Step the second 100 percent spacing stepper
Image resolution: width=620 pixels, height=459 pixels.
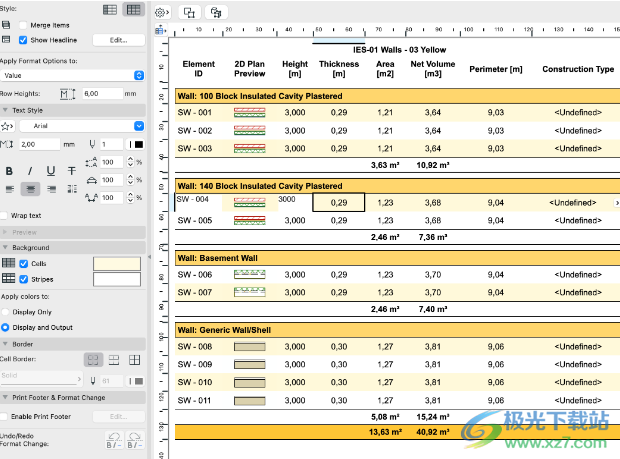pyautogui.click(x=130, y=180)
